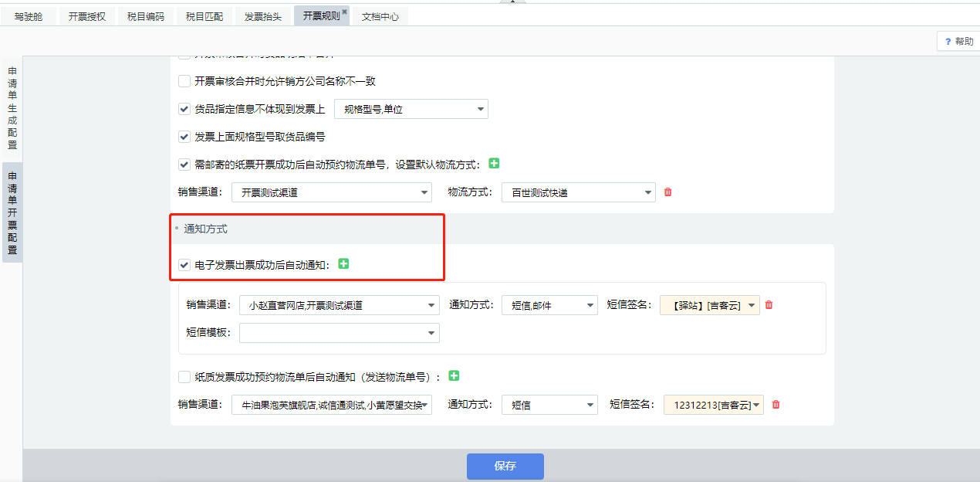The width and height of the screenshot is (980, 482).
Task: Add row for 纸质发票 logistics notification
Action: [454, 376]
